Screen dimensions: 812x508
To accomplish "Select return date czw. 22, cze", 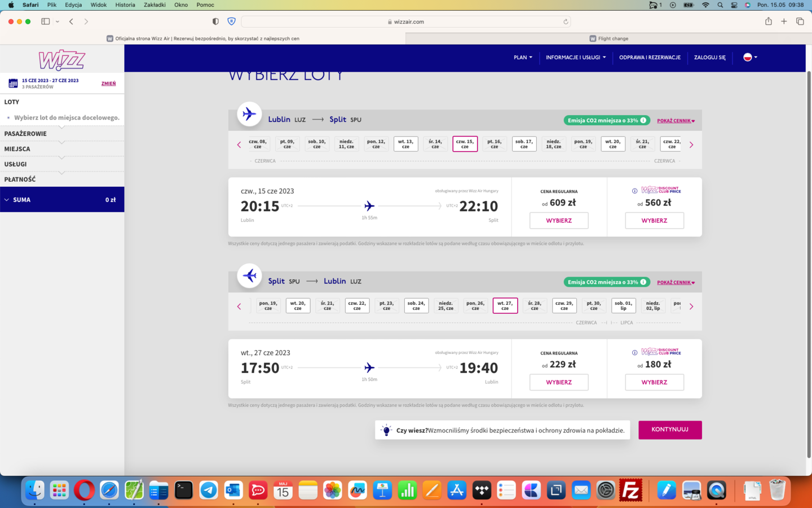I will point(357,305).
